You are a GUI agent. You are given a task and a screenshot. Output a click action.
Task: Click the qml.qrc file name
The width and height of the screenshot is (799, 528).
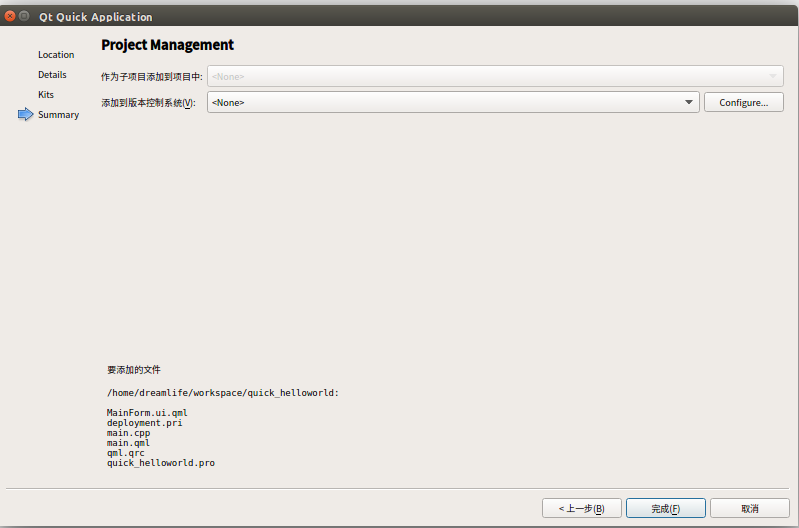125,453
